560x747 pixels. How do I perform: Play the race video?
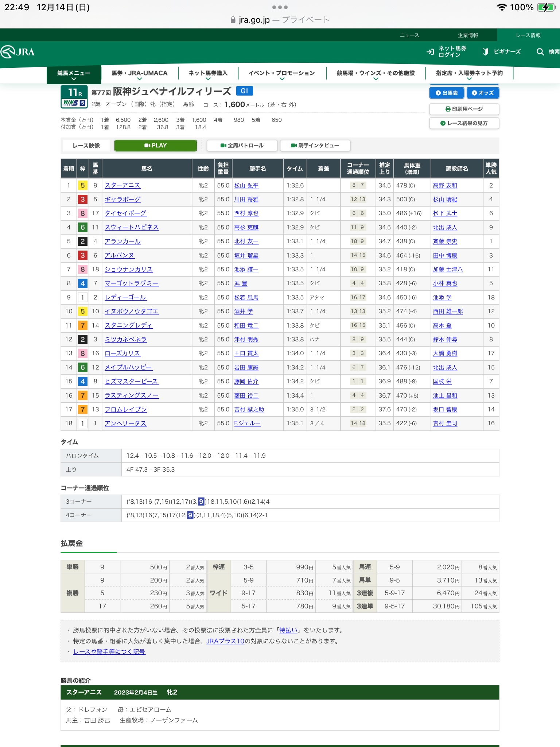pos(155,146)
